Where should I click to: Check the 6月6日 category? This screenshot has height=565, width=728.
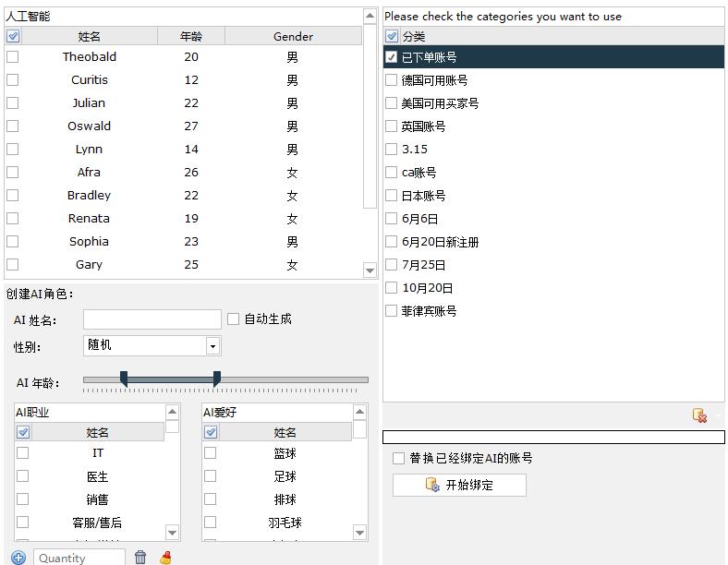(392, 218)
